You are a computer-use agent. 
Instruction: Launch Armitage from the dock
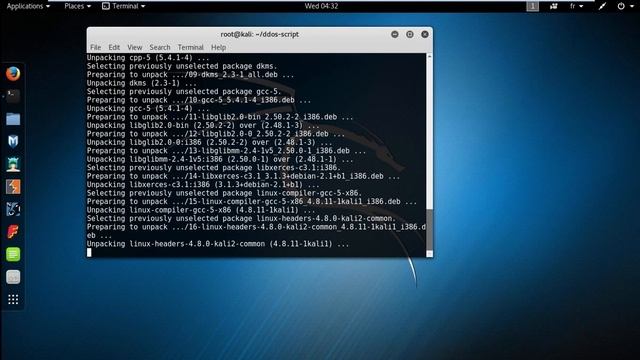pyautogui.click(x=13, y=164)
